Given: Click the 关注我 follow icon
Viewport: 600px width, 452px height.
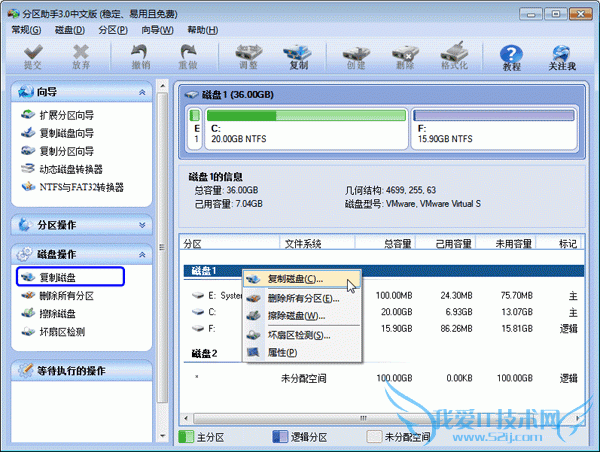Looking at the screenshot, I should click(562, 58).
